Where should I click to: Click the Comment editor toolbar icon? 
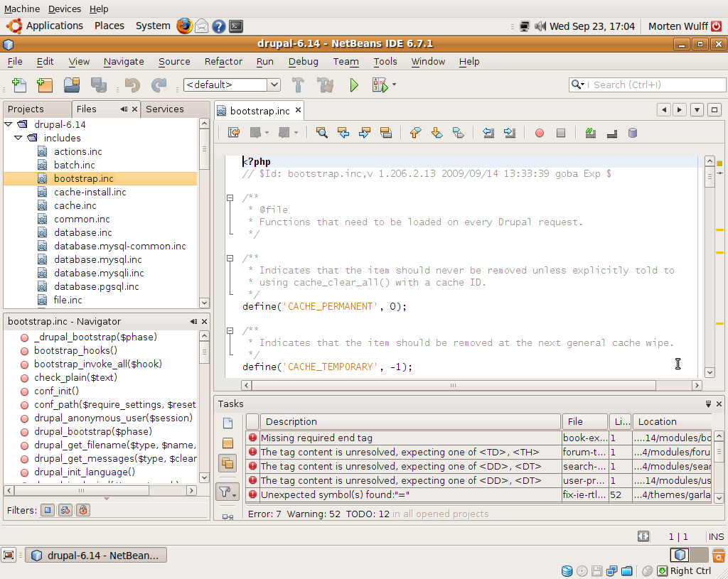pyautogui.click(x=591, y=133)
